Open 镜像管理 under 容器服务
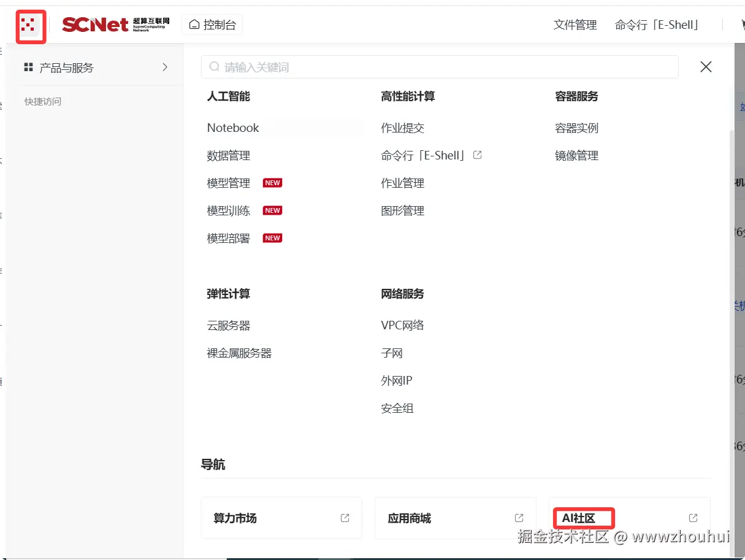This screenshot has height=560, width=745. tap(576, 155)
